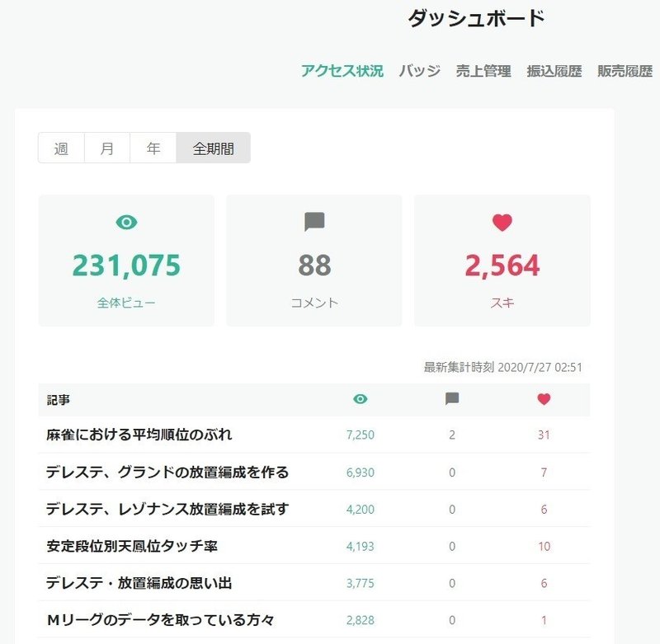The image size is (660, 644).
Task: Select the 週 (week) period filter
Action: (61, 148)
